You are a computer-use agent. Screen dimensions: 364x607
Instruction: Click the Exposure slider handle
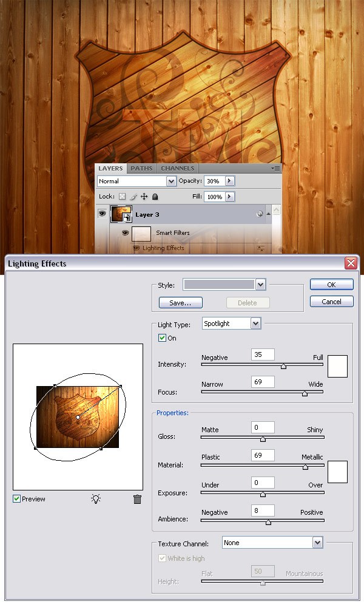click(263, 494)
